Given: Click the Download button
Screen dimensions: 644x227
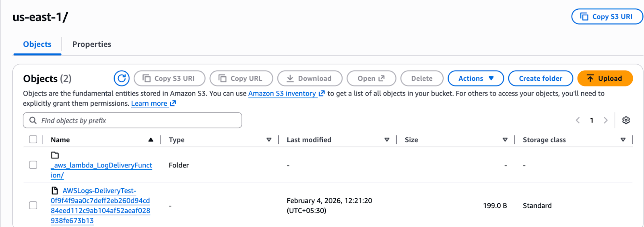Looking at the screenshot, I should point(310,78).
